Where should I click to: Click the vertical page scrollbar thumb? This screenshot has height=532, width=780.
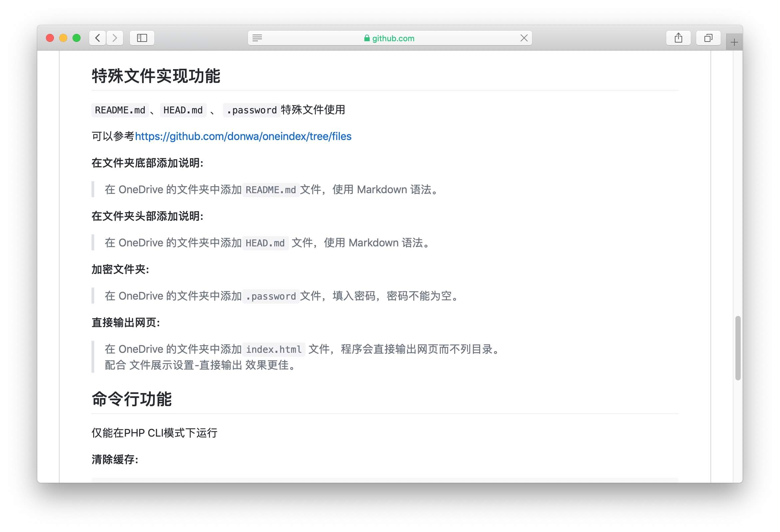click(x=738, y=347)
